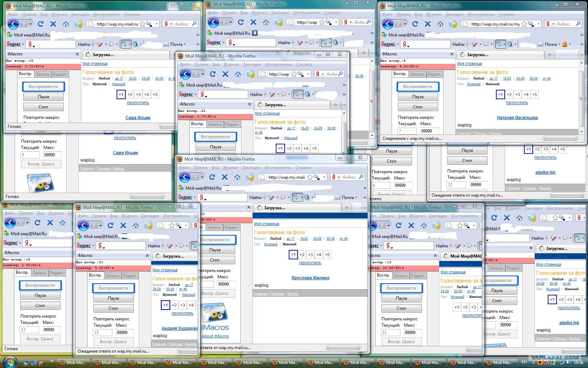Expand bookmarks overflow chevron in step 22 window
This screenshot has height=368, width=588.
click(344, 85)
